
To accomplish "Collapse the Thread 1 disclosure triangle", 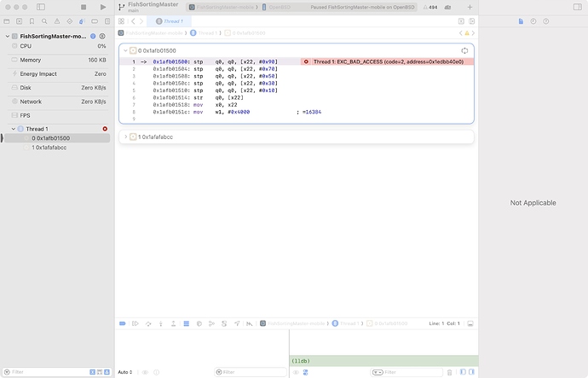I will [13, 129].
